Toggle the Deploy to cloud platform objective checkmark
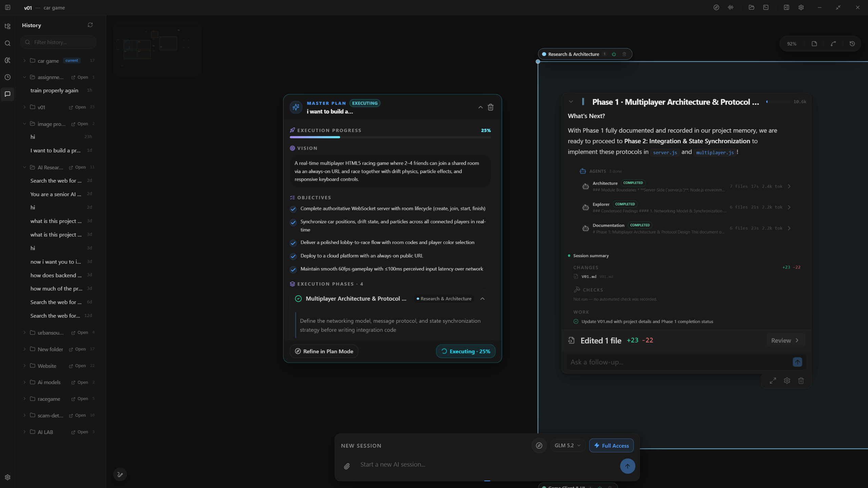The width and height of the screenshot is (868, 488). [x=293, y=256]
